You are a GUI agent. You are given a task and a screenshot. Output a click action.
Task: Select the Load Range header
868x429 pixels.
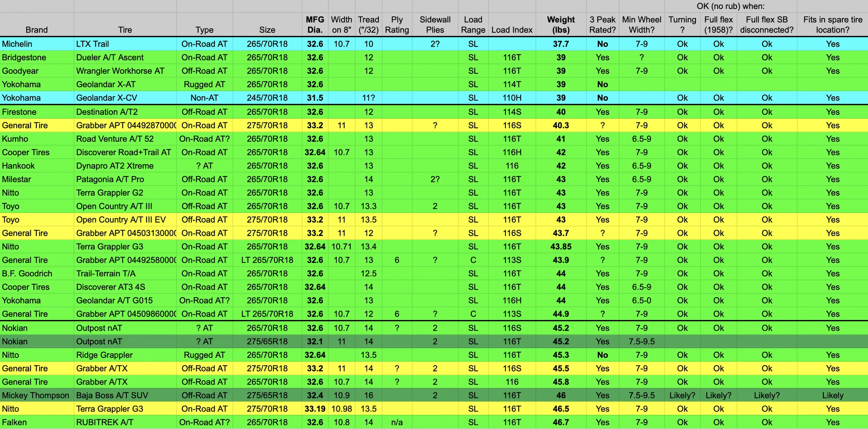[473, 24]
